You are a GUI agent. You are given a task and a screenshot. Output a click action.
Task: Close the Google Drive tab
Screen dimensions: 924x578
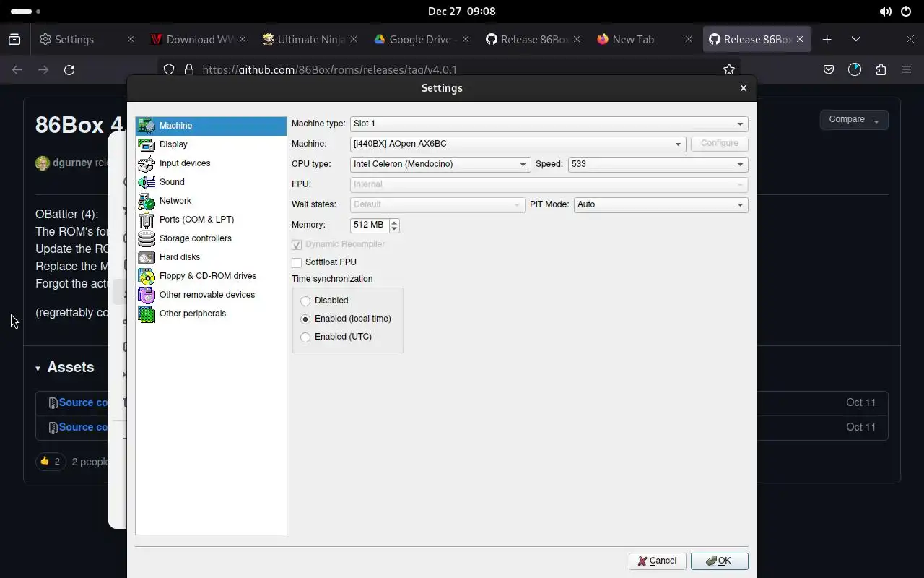click(x=466, y=40)
